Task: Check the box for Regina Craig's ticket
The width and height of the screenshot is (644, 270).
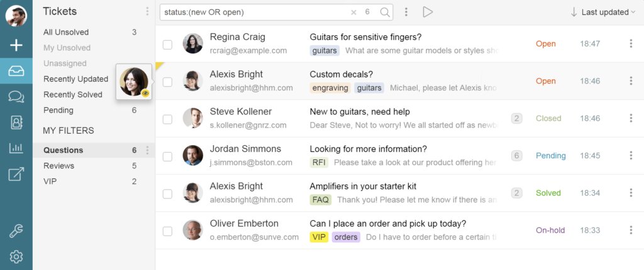Action: pyautogui.click(x=167, y=45)
